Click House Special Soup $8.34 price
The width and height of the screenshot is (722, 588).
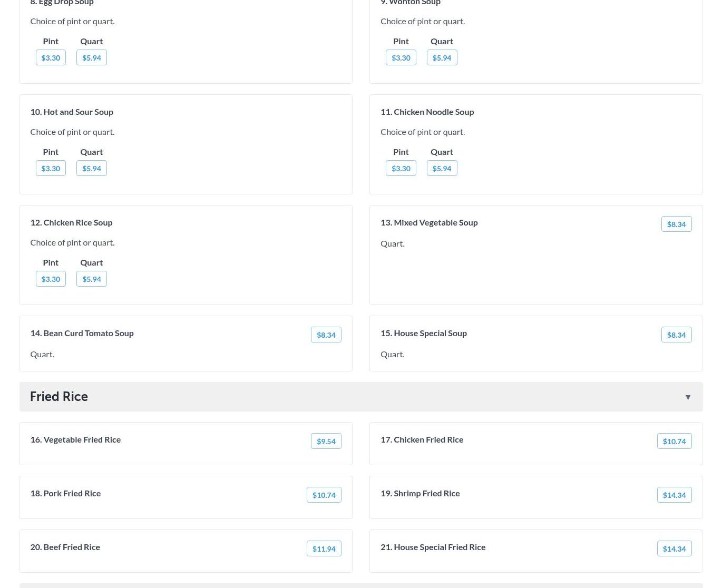[x=676, y=335]
